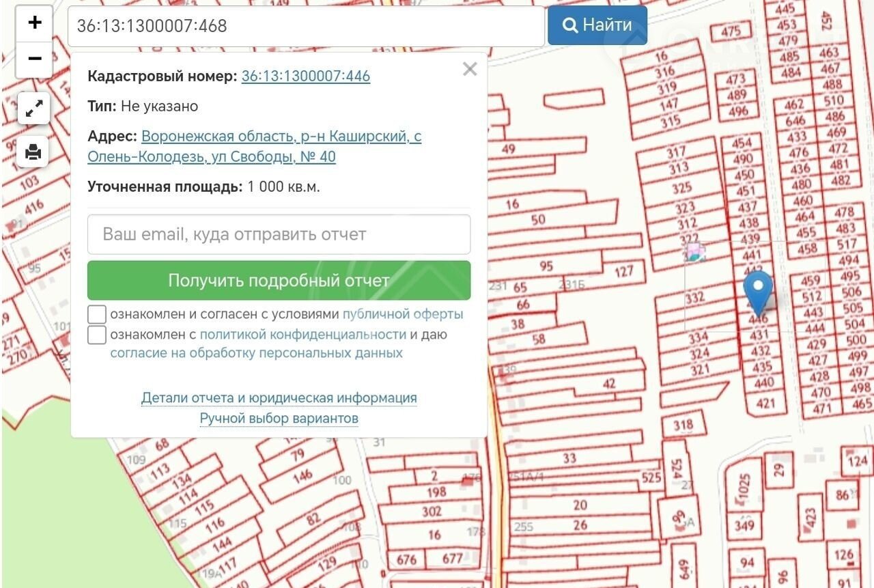Print the map using printer icon
The image size is (874, 588).
pos(33,152)
